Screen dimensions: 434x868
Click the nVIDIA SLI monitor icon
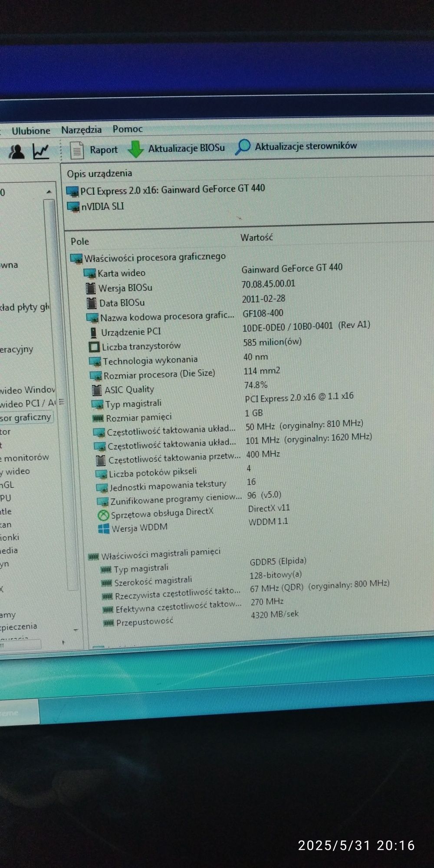tap(73, 207)
